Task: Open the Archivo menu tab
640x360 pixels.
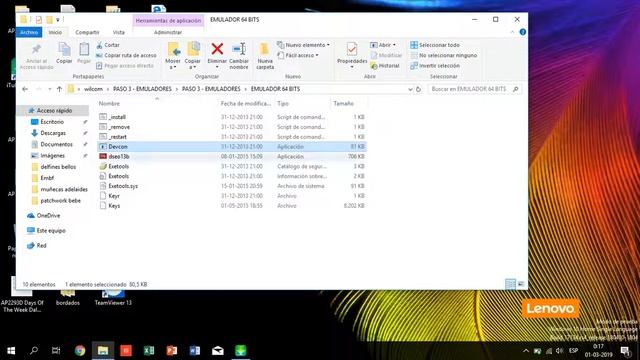Action: click(29, 32)
